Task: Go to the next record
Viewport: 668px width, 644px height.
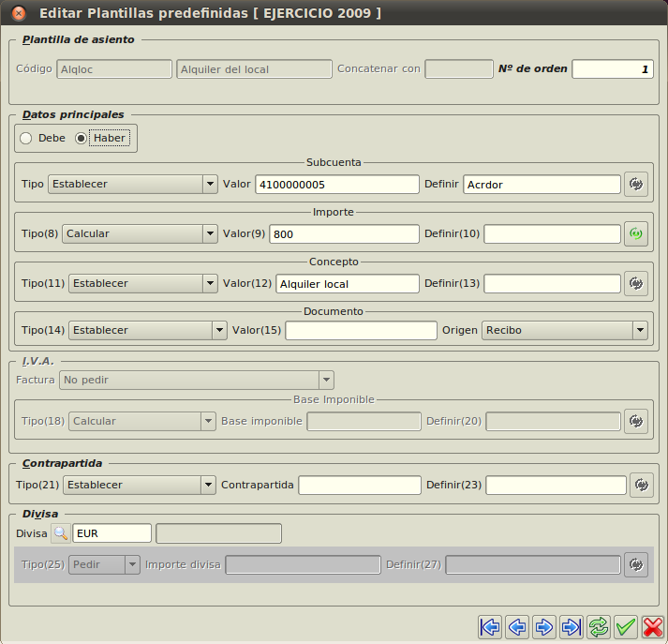Action: pyautogui.click(x=544, y=627)
